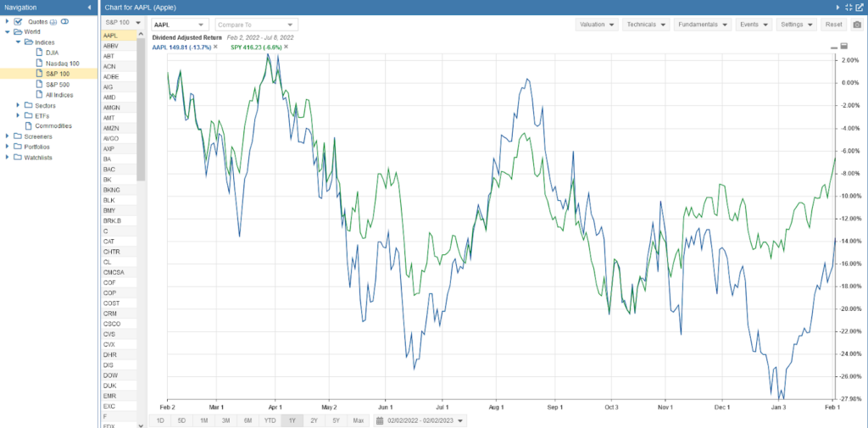Expand the Screeners tree node

point(7,136)
